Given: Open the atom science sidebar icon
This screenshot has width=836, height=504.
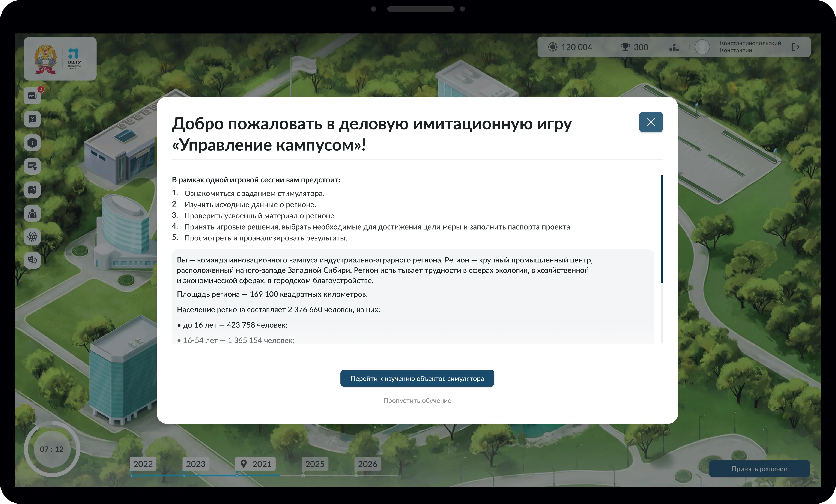Looking at the screenshot, I should pyautogui.click(x=32, y=237).
